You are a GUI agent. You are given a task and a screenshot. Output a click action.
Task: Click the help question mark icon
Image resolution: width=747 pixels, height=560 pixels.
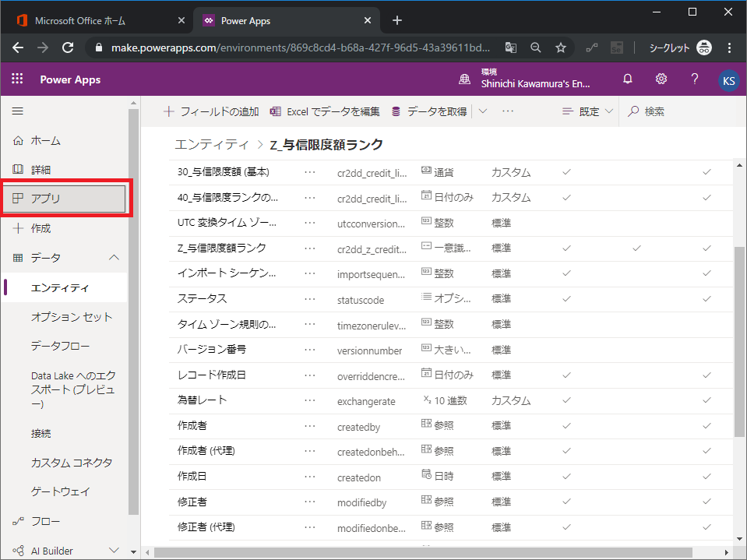tap(695, 79)
